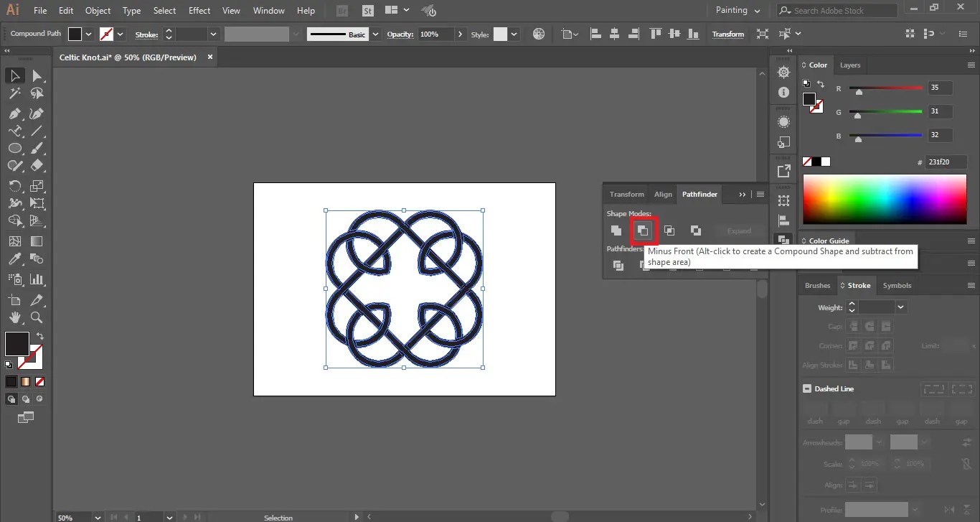Screen dimensions: 980x522
Task: Choose the Scale tool
Action: coord(37,186)
